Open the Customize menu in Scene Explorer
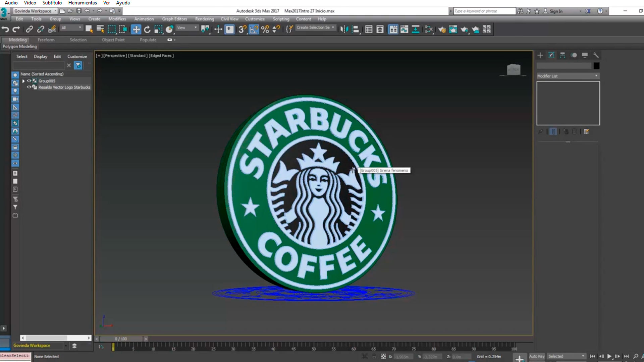The image size is (644, 362). point(77,57)
